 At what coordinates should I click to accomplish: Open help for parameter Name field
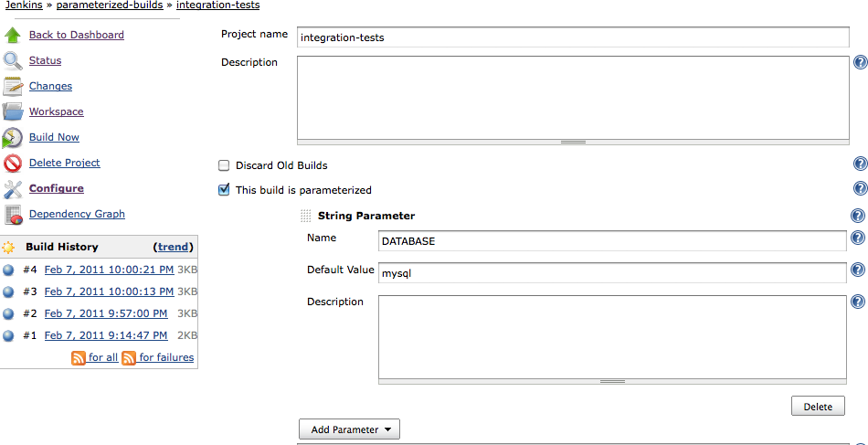(857, 238)
